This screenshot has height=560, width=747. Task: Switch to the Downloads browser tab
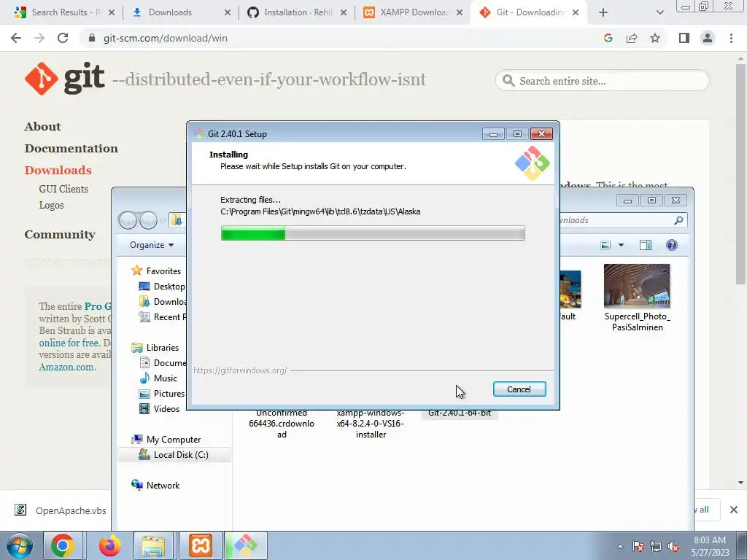(179, 12)
